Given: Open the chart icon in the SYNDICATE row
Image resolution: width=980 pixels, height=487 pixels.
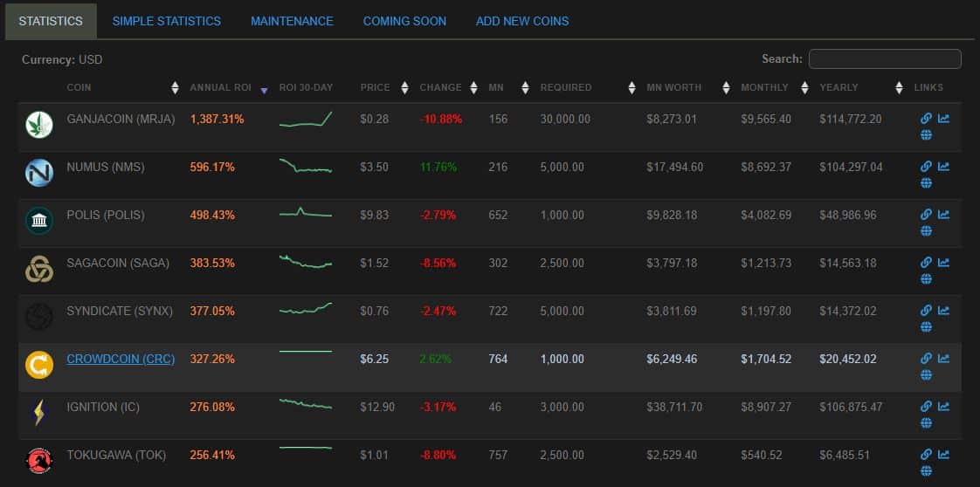Looking at the screenshot, I should click(x=943, y=311).
